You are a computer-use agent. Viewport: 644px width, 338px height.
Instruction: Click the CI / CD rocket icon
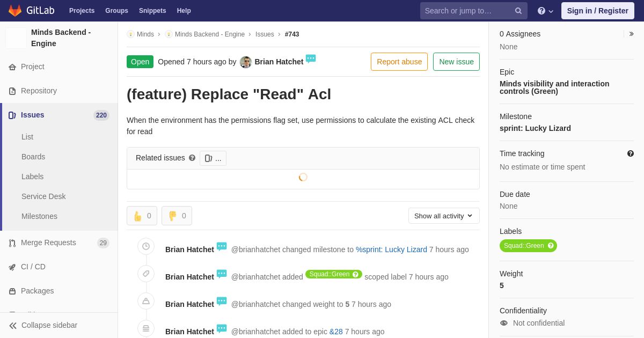point(12,267)
